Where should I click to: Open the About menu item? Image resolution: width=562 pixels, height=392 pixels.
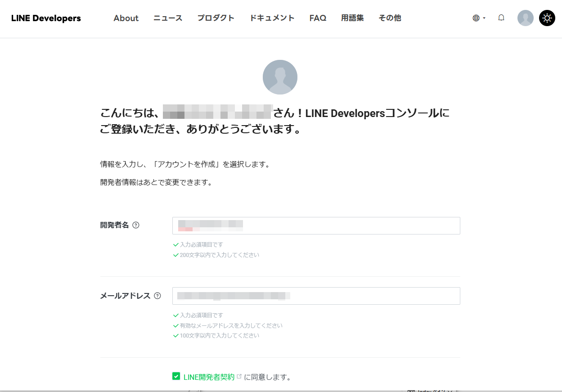pos(126,18)
